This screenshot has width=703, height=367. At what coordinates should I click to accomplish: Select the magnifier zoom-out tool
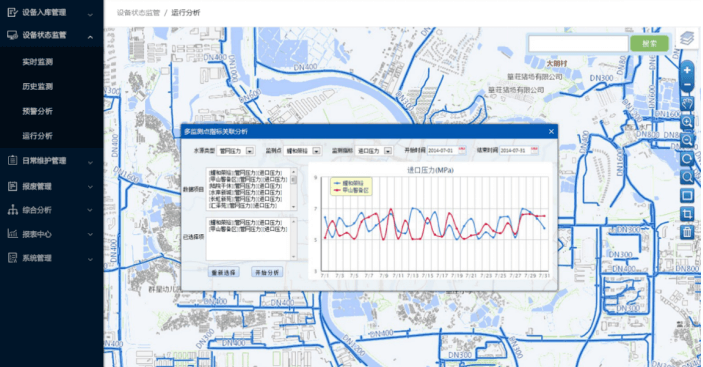point(687,140)
